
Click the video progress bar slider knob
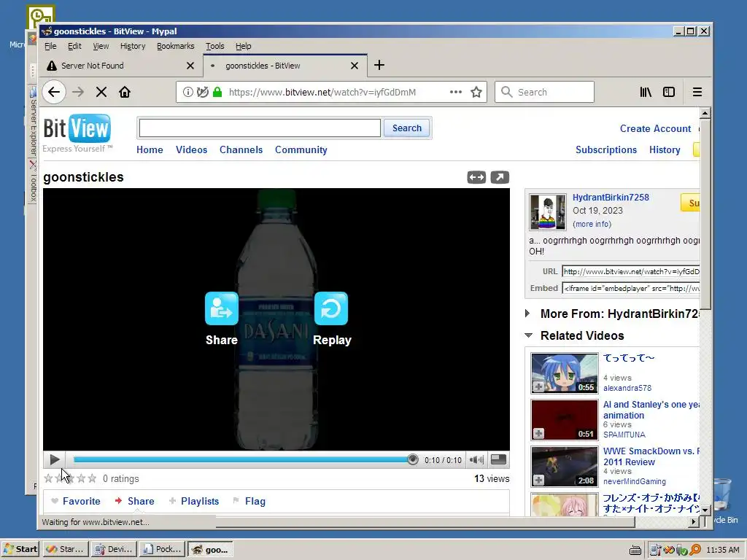click(x=413, y=459)
